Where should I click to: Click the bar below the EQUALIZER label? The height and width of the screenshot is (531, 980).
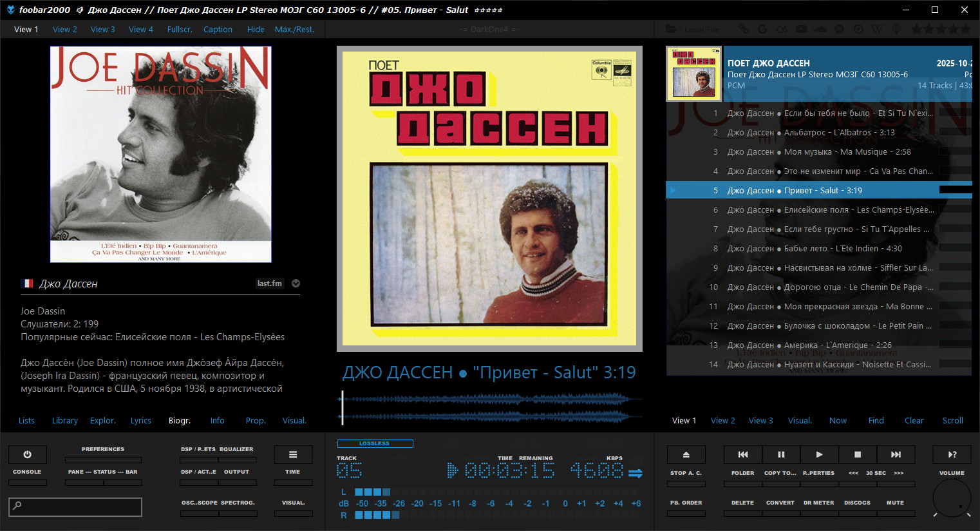(x=237, y=460)
